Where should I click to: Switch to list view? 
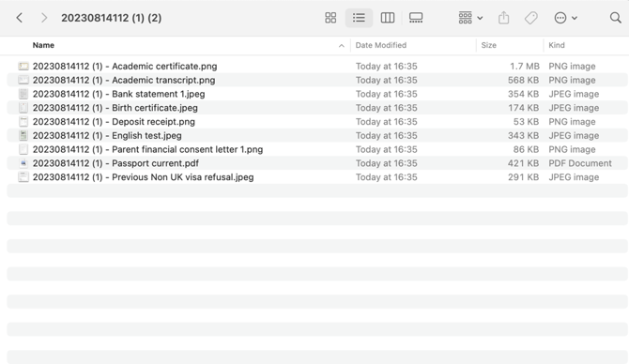tap(359, 18)
